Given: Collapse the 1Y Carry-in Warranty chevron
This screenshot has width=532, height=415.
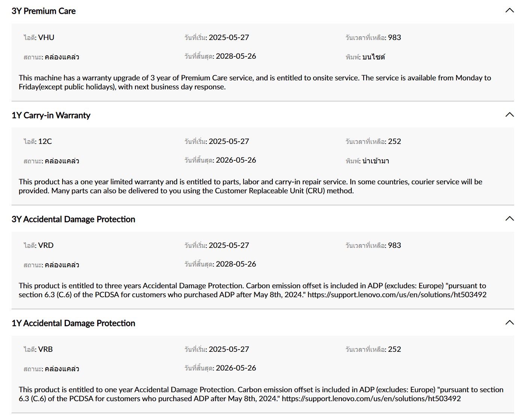Looking at the screenshot, I should [510, 114].
